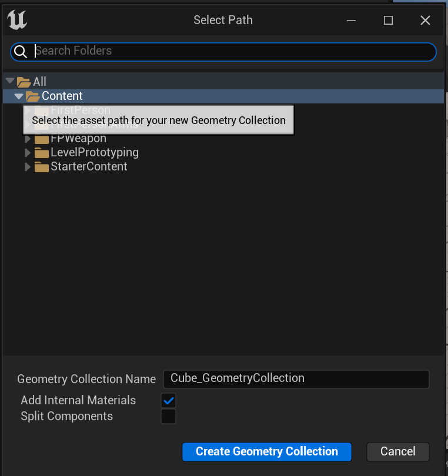Viewport: 448px width, 476px height.
Task: Expand the StarterContent folder arrow
Action: 28,167
